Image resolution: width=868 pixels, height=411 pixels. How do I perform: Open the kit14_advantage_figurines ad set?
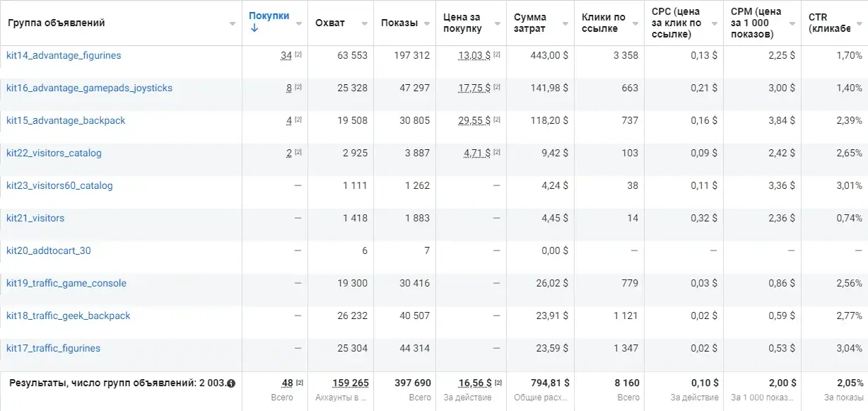[x=64, y=55]
